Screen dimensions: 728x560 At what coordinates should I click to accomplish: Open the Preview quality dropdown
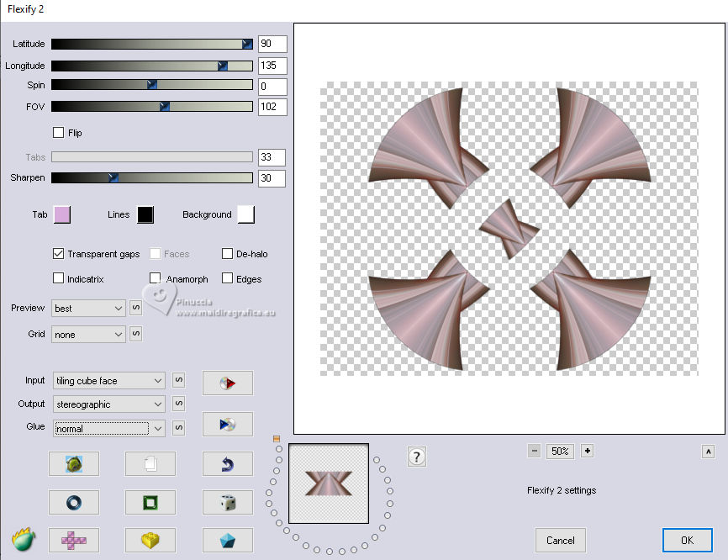88,309
